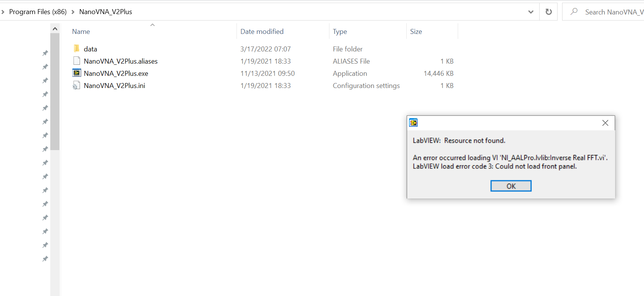Screen dimensions: 644x296
Task: Sort files by Type column
Action: [368, 32]
